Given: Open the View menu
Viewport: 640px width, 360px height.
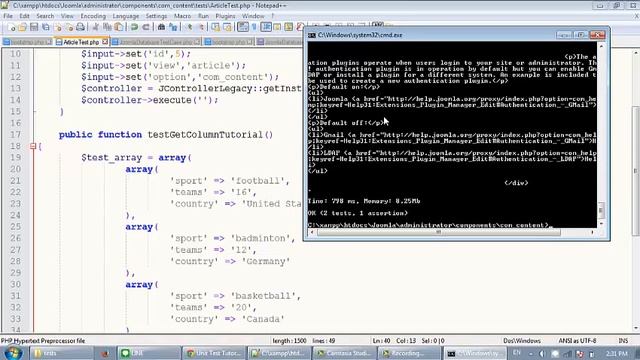Looking at the screenshot, I should tap(67, 16).
